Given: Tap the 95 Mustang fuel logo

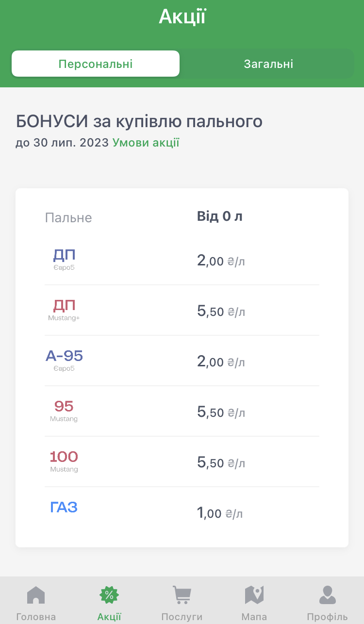Looking at the screenshot, I should (x=64, y=411).
